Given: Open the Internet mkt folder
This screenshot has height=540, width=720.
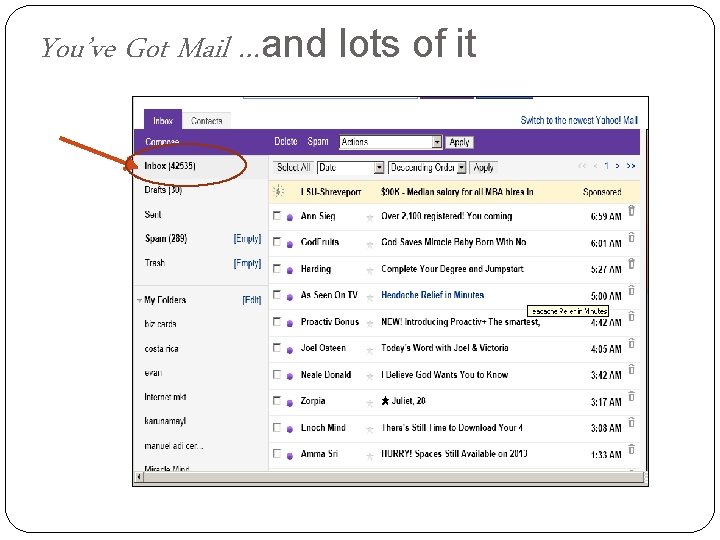Looking at the screenshot, I should coord(165,397).
